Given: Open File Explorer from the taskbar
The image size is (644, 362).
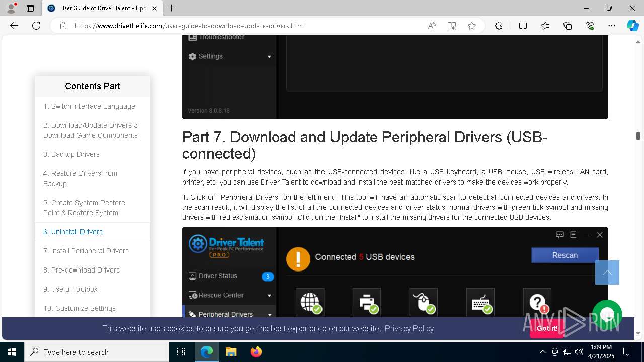Looking at the screenshot, I should pos(231,352).
